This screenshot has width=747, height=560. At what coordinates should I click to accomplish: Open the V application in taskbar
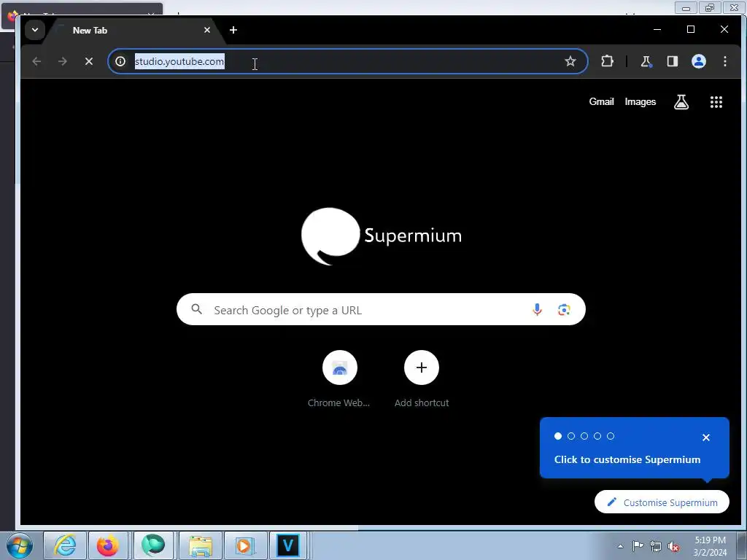coord(287,545)
